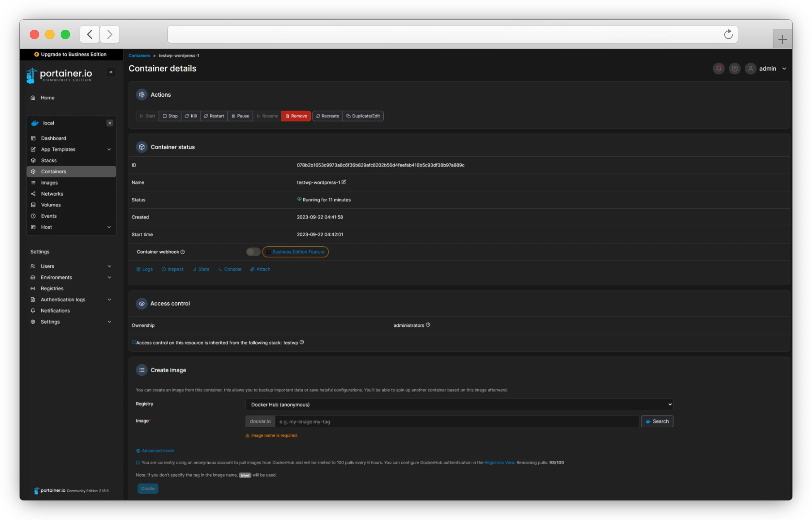Go to Stacks in the sidebar

(x=49, y=160)
